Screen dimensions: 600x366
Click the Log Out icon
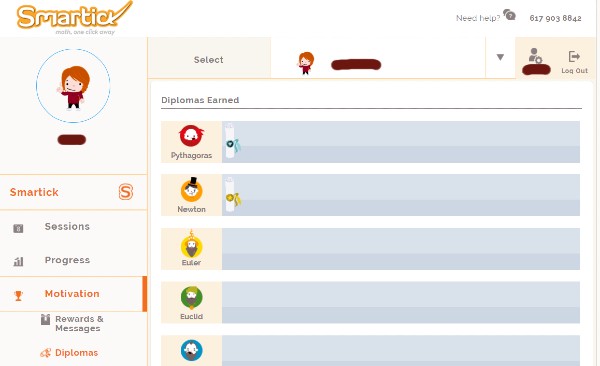[x=574, y=57]
